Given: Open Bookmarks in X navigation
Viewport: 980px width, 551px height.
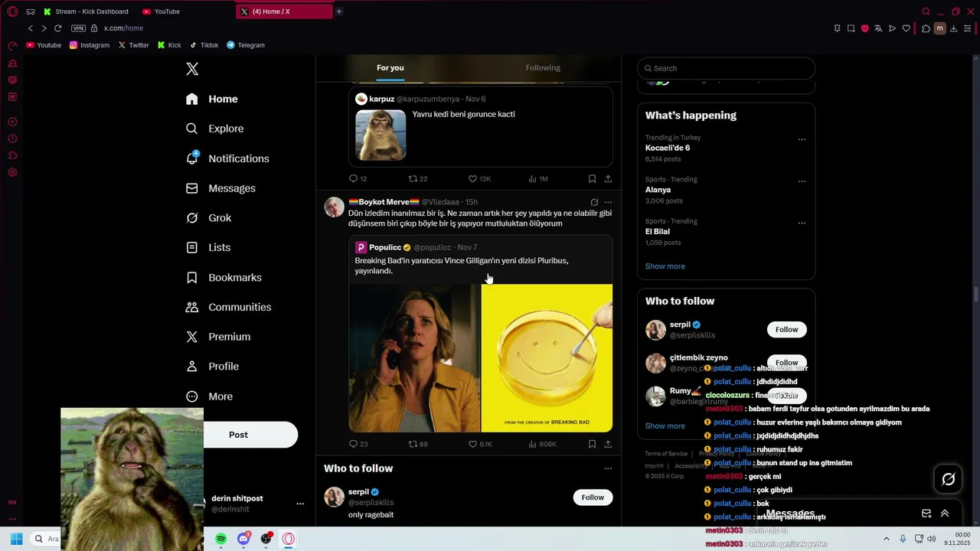Looking at the screenshot, I should pyautogui.click(x=224, y=277).
